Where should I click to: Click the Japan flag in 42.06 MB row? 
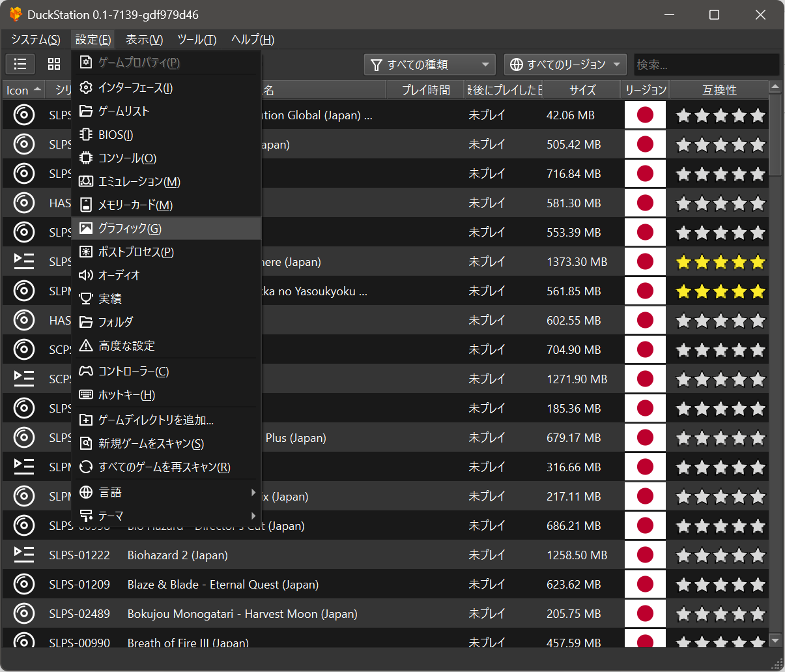point(645,115)
